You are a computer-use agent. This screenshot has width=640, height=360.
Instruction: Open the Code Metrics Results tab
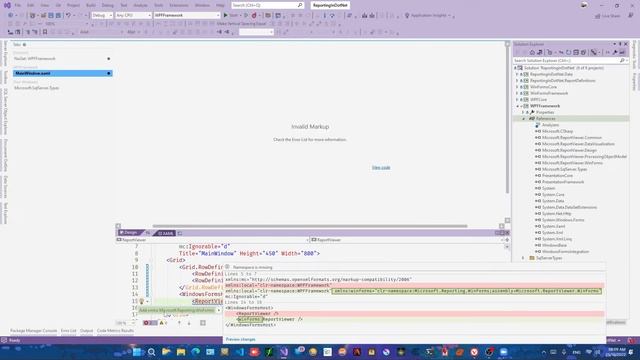[115, 331]
